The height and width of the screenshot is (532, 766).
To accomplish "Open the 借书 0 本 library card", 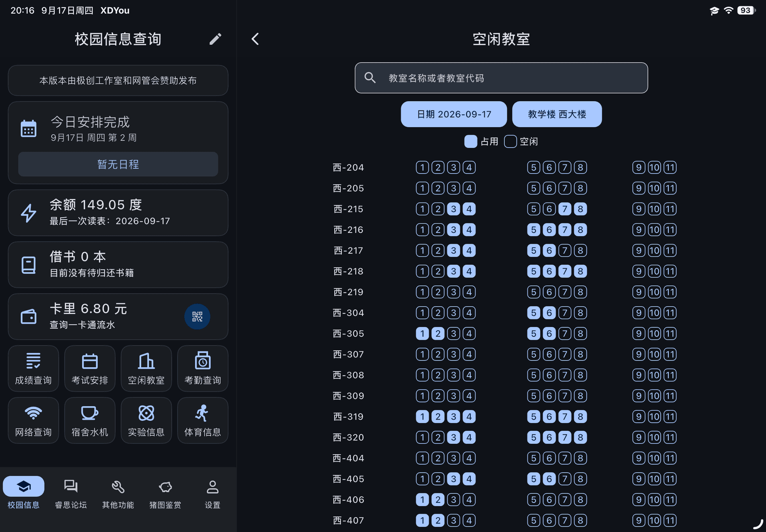I will (x=118, y=265).
